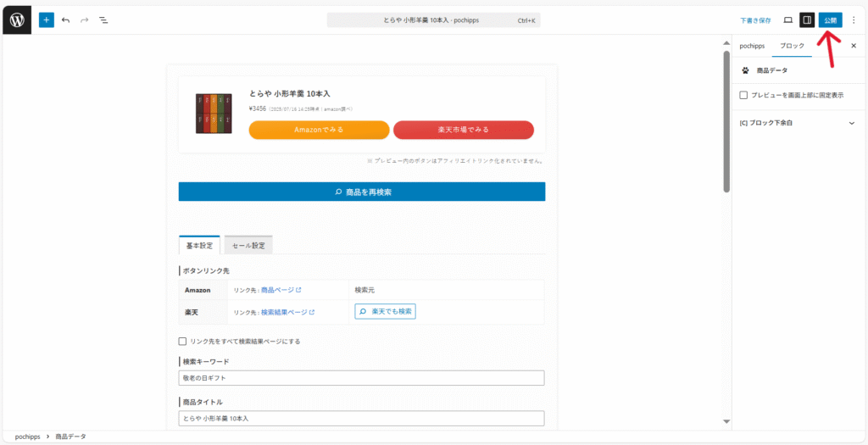Click the product title とらや 小形羊羹 10本入
868x445 pixels.
[290, 93]
